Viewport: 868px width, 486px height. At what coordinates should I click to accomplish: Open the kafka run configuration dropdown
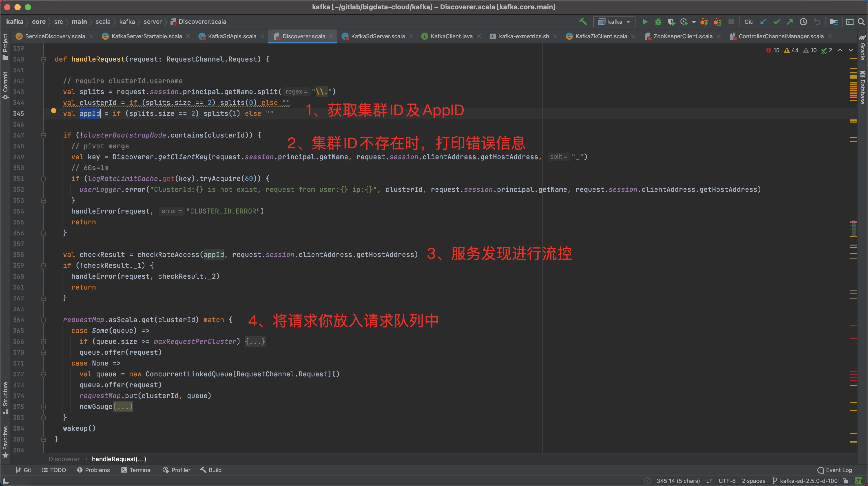[x=614, y=22]
